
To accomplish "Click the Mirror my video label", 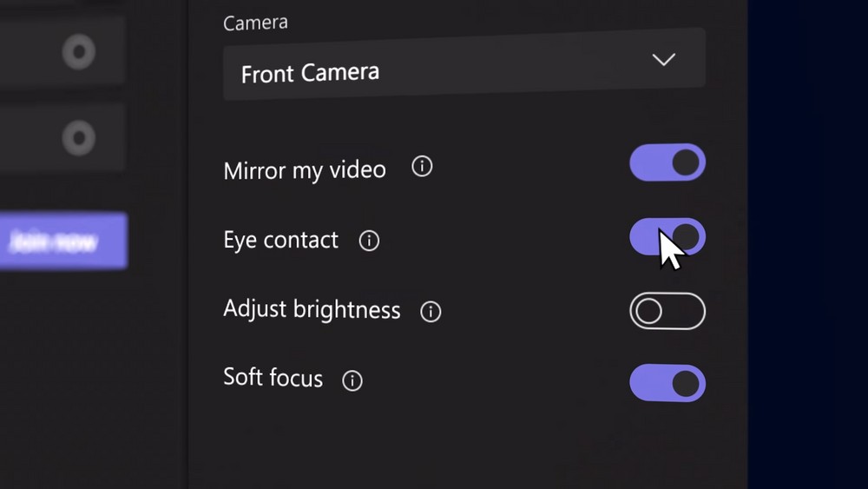I will pos(305,170).
